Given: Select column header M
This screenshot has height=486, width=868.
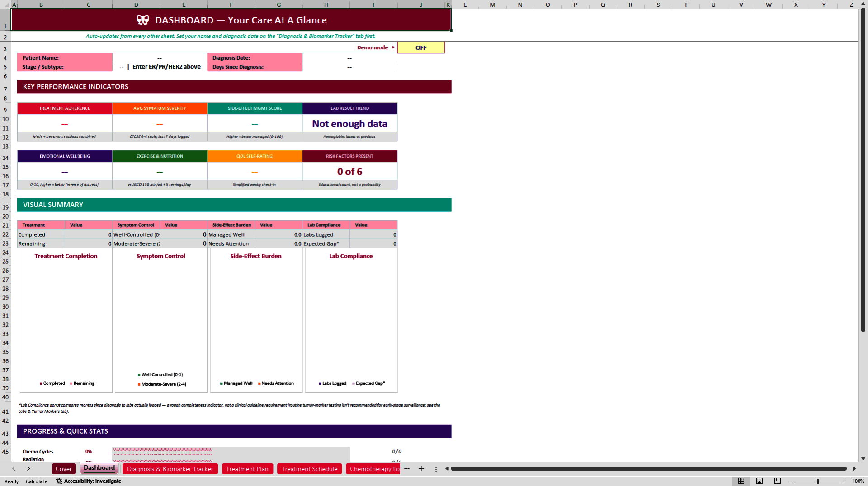Looking at the screenshot, I should click(492, 5).
